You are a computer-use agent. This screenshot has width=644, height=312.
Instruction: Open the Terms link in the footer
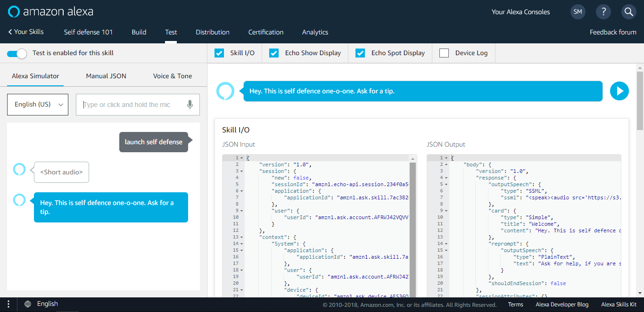(515, 304)
